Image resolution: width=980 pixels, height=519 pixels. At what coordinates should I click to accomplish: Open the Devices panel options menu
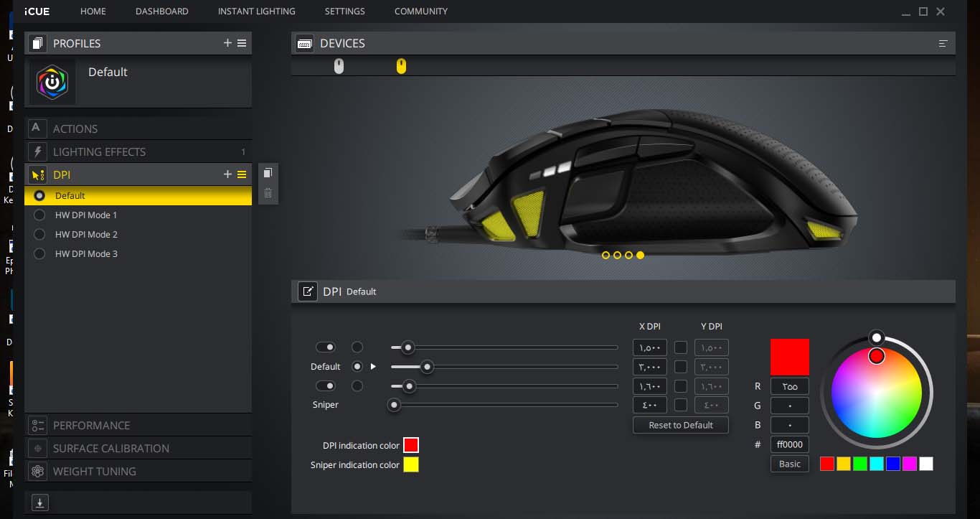tap(943, 44)
